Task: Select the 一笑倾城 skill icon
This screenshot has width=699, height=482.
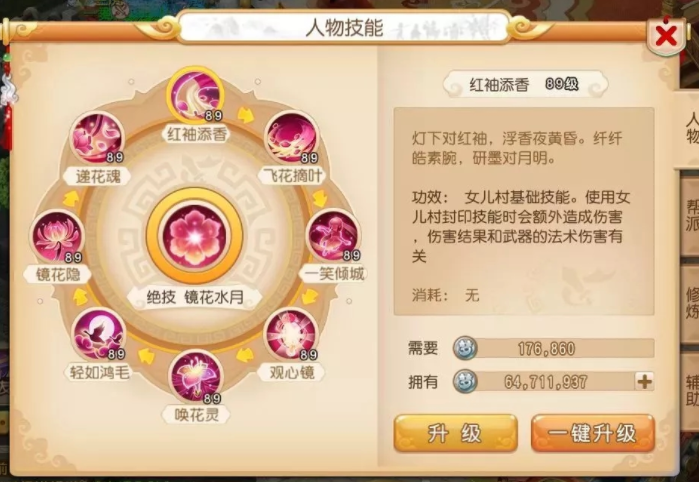Action: (334, 235)
